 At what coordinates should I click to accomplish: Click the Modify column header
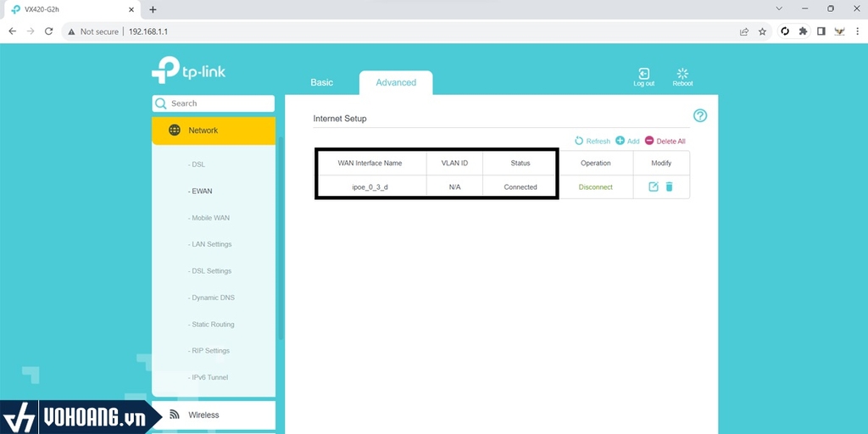pos(661,164)
